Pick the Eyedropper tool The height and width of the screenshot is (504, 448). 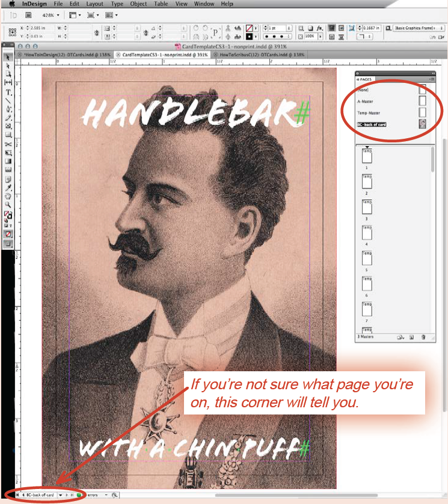[8, 187]
